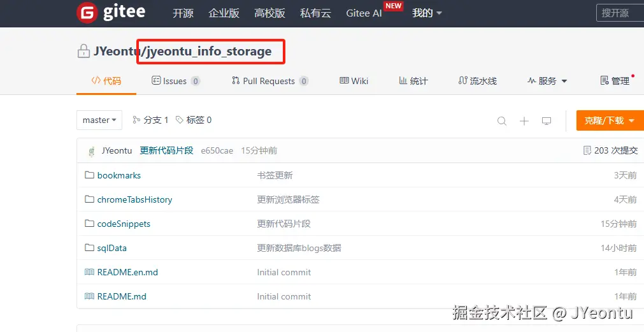Image resolution: width=644 pixels, height=332 pixels.
Task: Open codeSnippets row commit 更新代码片段
Action: pos(284,224)
